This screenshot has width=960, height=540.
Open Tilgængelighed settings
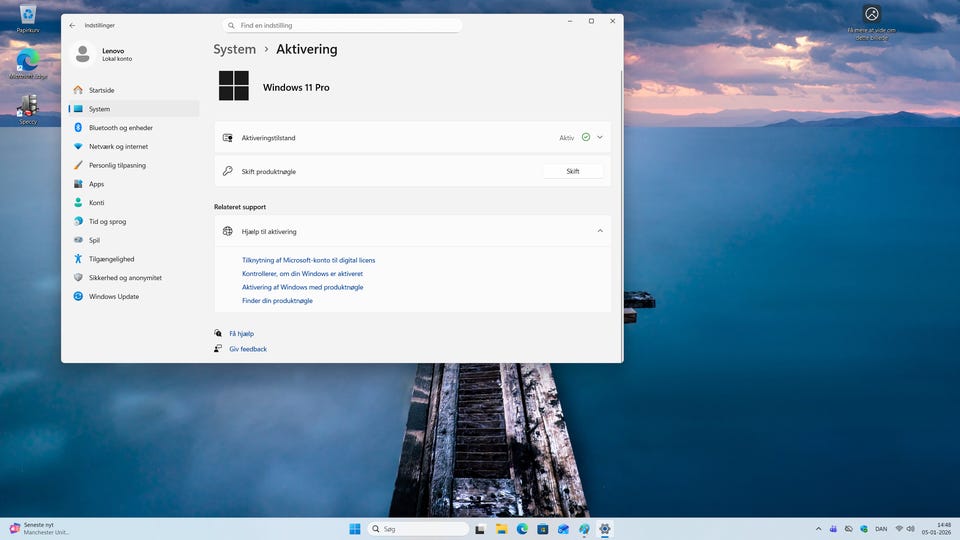(x=111, y=259)
